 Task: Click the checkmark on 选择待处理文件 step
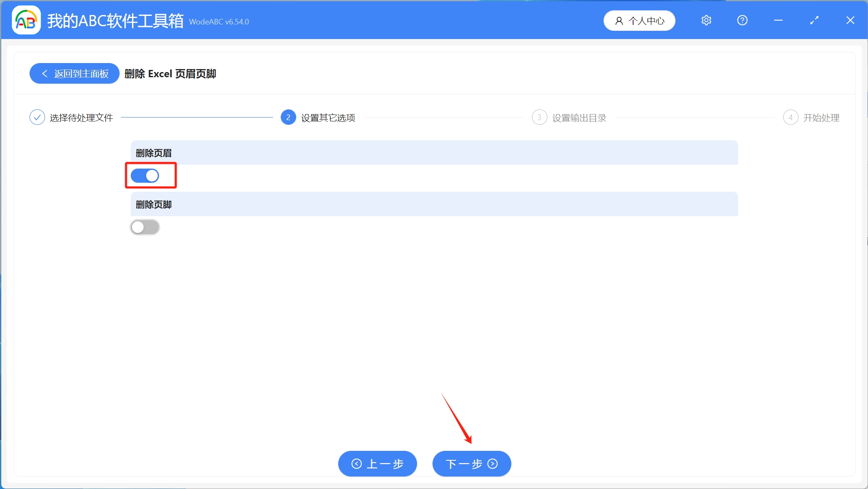(x=37, y=117)
